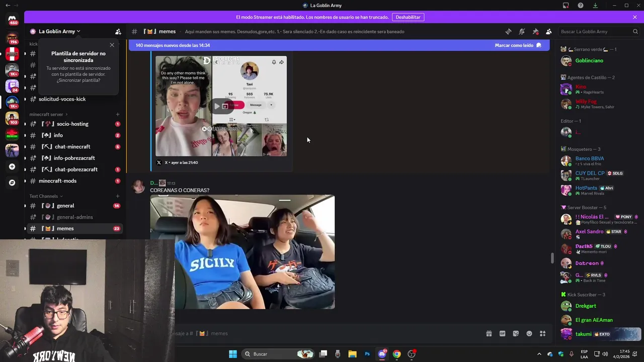Open pinned messages icon
This screenshot has height=362, width=644.
tap(535, 31)
